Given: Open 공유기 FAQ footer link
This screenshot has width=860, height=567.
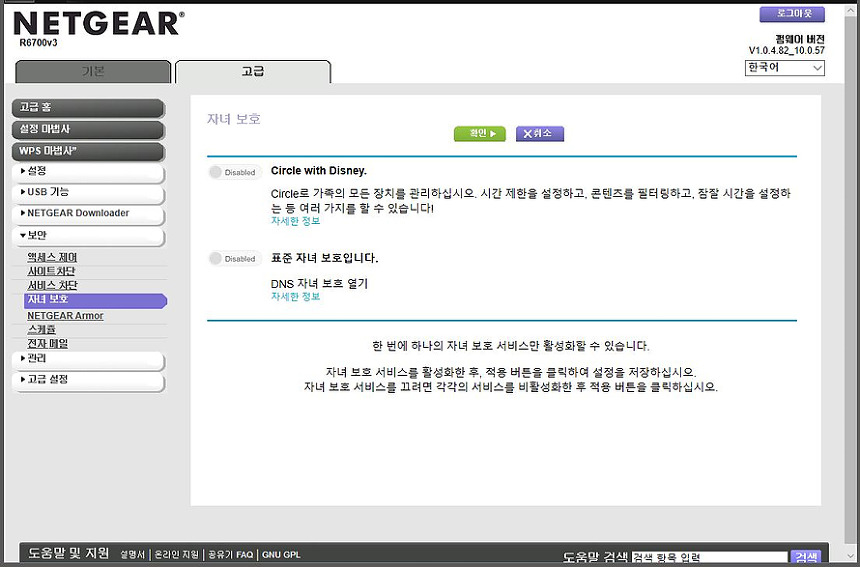Looking at the screenshot, I should pos(230,554).
